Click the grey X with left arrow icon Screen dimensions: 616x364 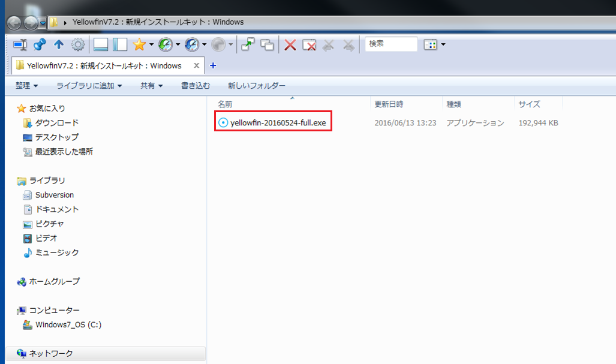(x=329, y=45)
